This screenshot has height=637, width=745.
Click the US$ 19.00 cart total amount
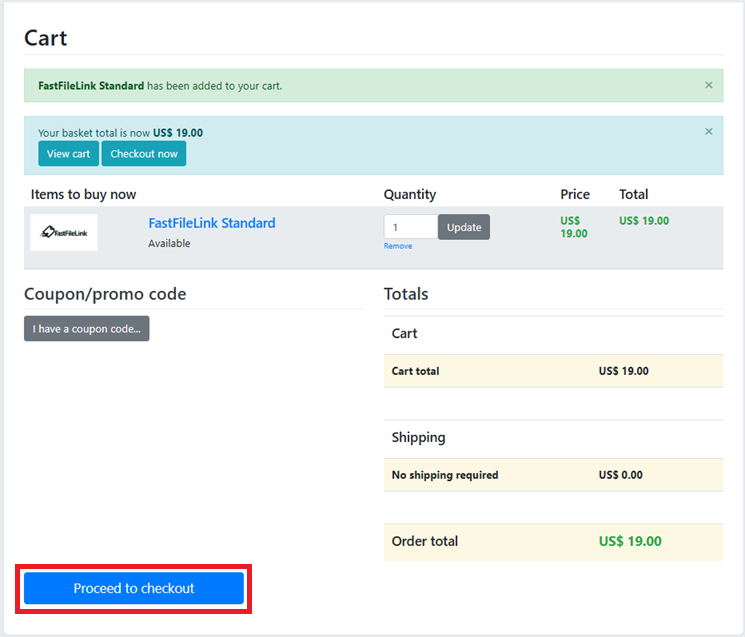(x=623, y=371)
